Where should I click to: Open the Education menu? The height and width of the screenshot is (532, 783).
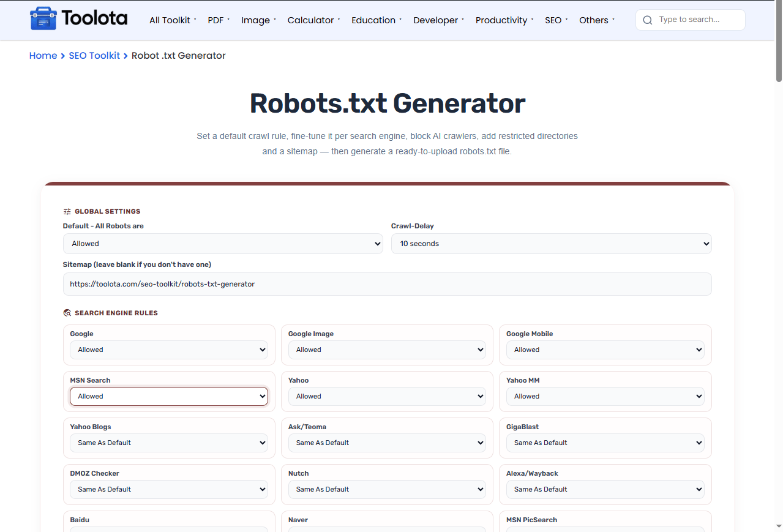pyautogui.click(x=377, y=20)
